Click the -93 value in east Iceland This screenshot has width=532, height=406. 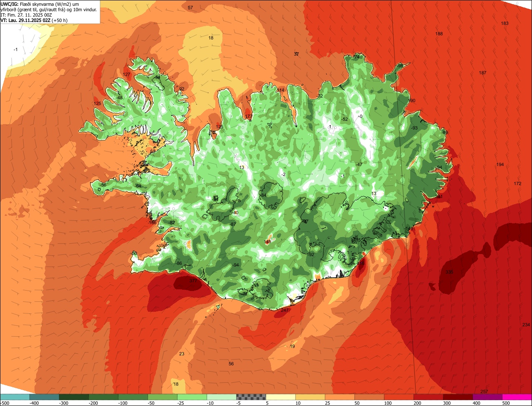pos(414,128)
